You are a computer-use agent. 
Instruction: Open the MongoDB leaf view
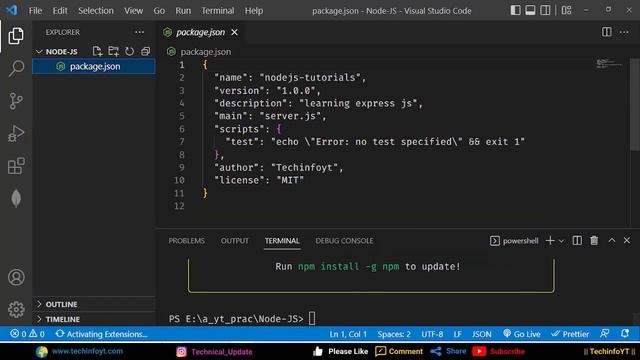(x=16, y=199)
